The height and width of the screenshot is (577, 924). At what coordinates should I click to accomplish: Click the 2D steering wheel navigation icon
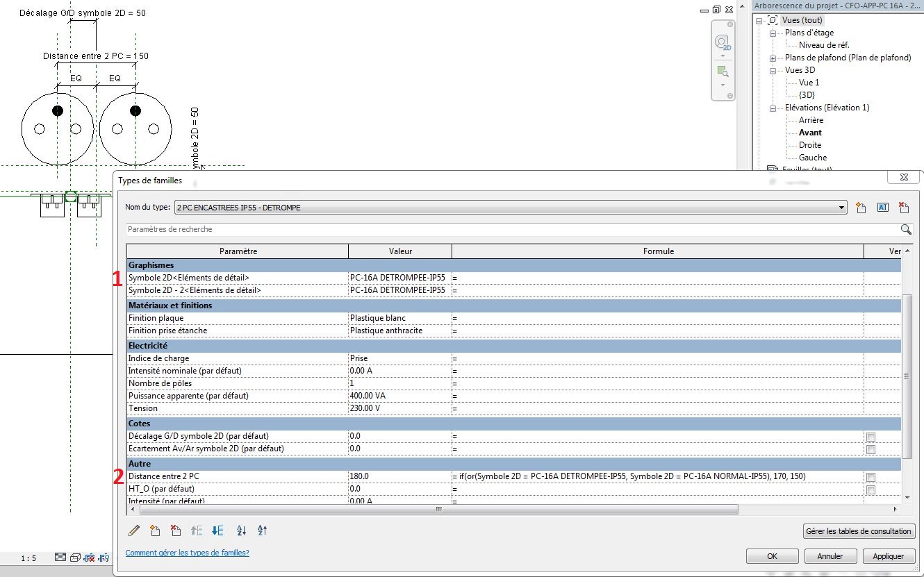[x=723, y=43]
